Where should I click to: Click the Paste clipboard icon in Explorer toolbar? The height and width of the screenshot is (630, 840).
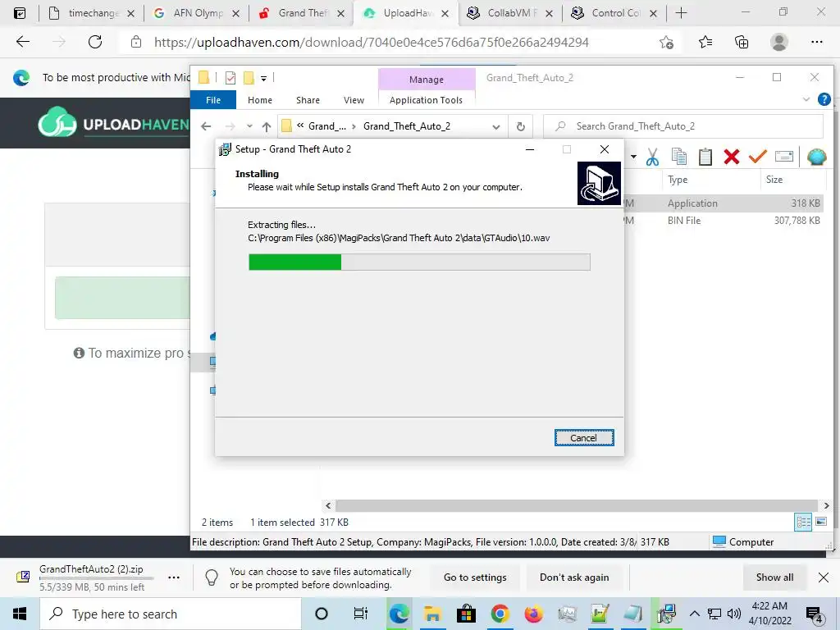point(705,157)
